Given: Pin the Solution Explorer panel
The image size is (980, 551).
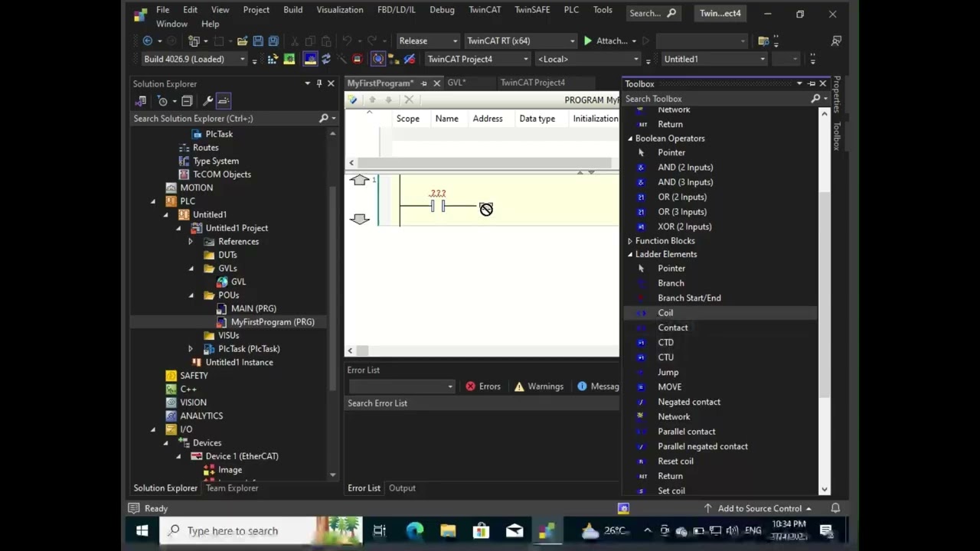Looking at the screenshot, I should coord(319,83).
